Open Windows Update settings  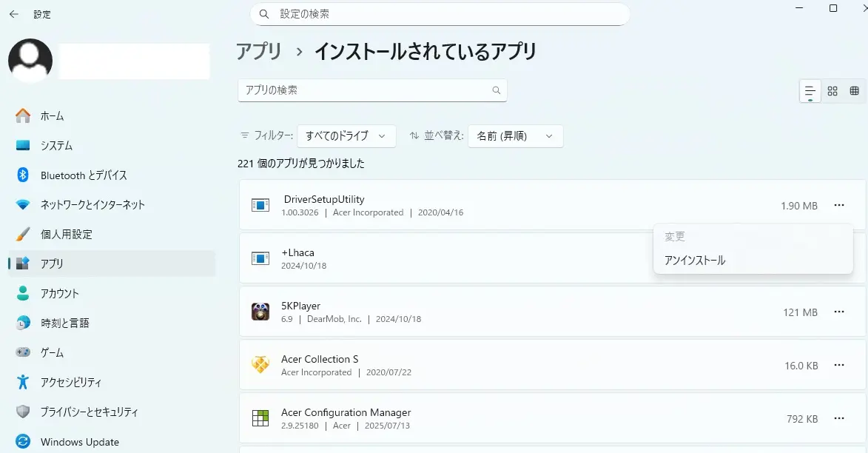pyautogui.click(x=112, y=441)
